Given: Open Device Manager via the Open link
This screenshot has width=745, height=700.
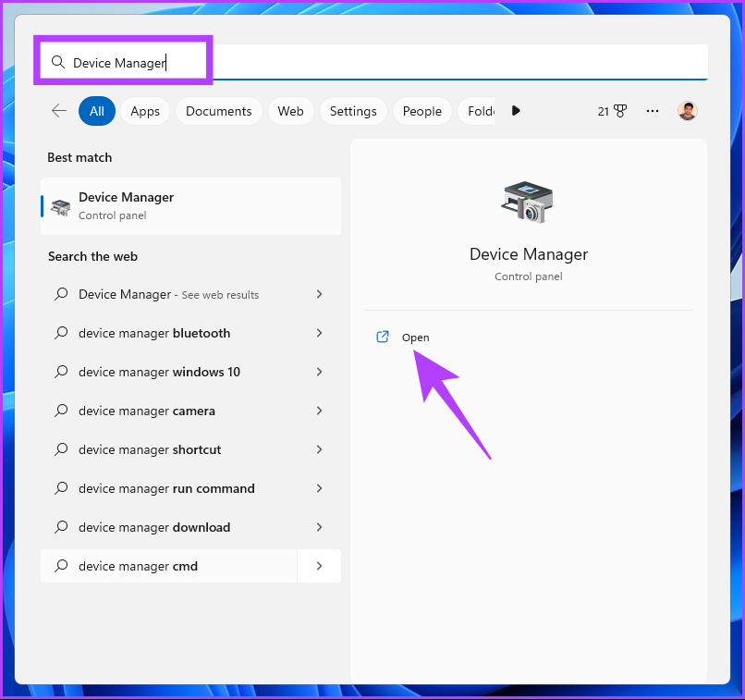Looking at the screenshot, I should point(415,337).
